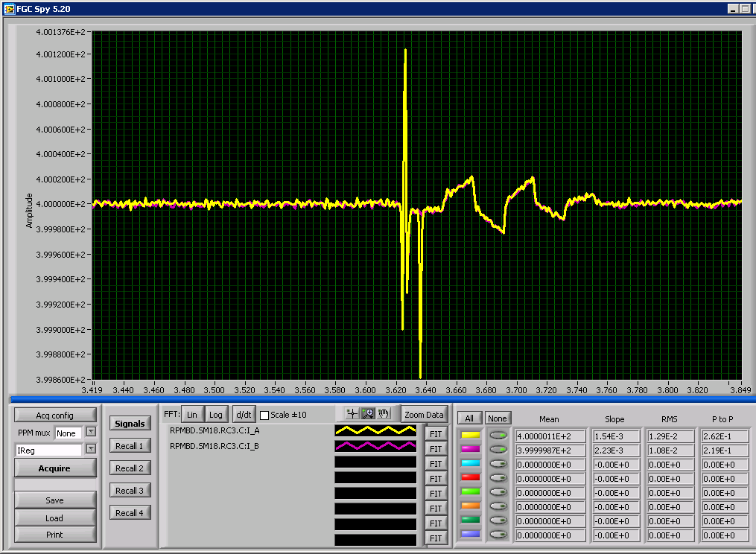Click Recall 2
Image resolution: width=756 pixels, height=554 pixels.
click(130, 468)
